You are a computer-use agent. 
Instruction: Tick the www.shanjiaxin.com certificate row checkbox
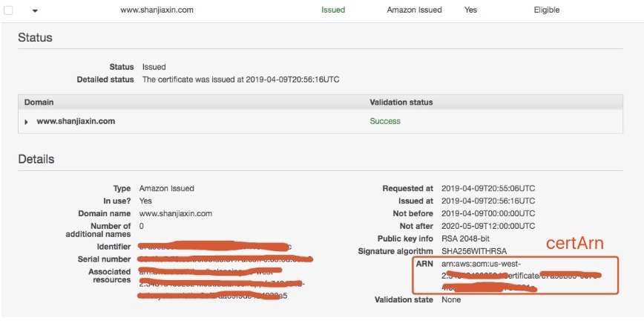click(8, 10)
